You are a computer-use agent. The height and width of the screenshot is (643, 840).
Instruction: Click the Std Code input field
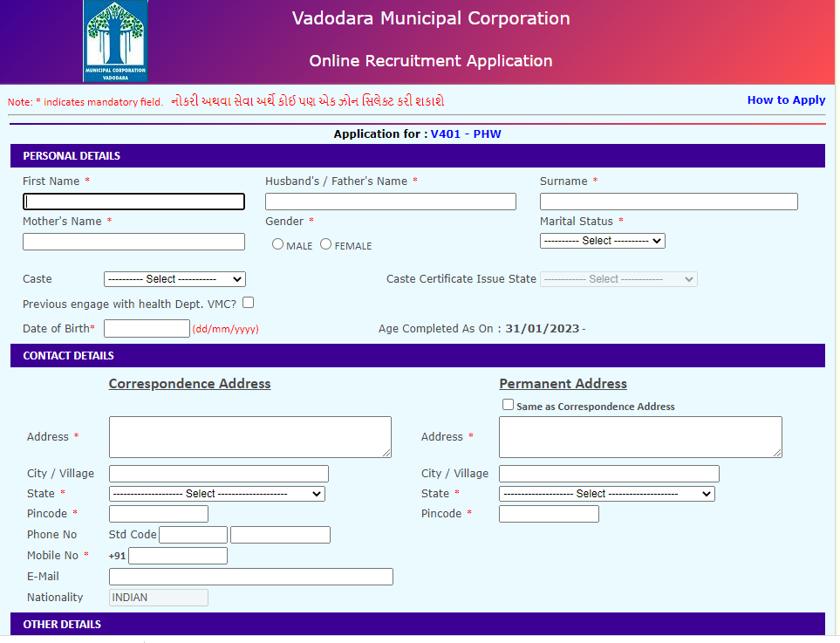coord(193,534)
